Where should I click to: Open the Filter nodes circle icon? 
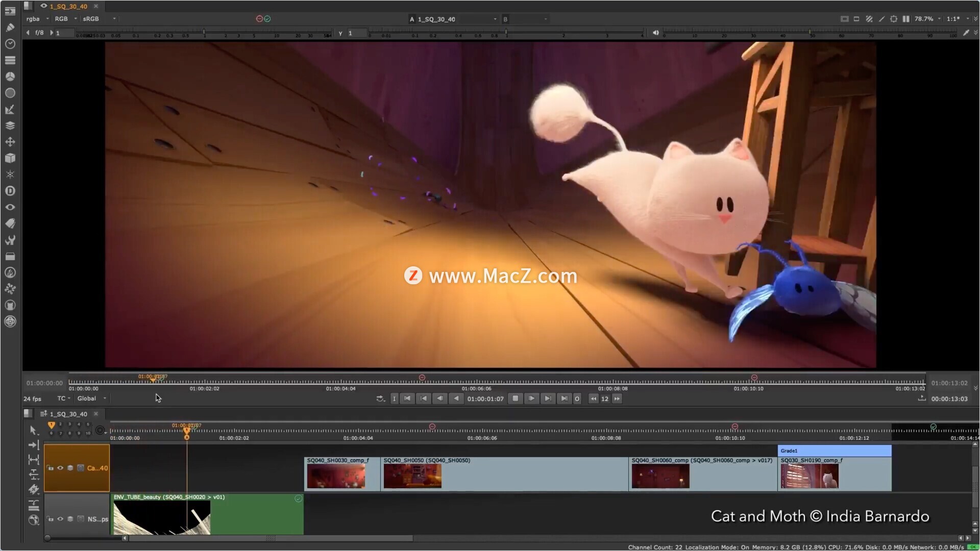click(x=10, y=93)
